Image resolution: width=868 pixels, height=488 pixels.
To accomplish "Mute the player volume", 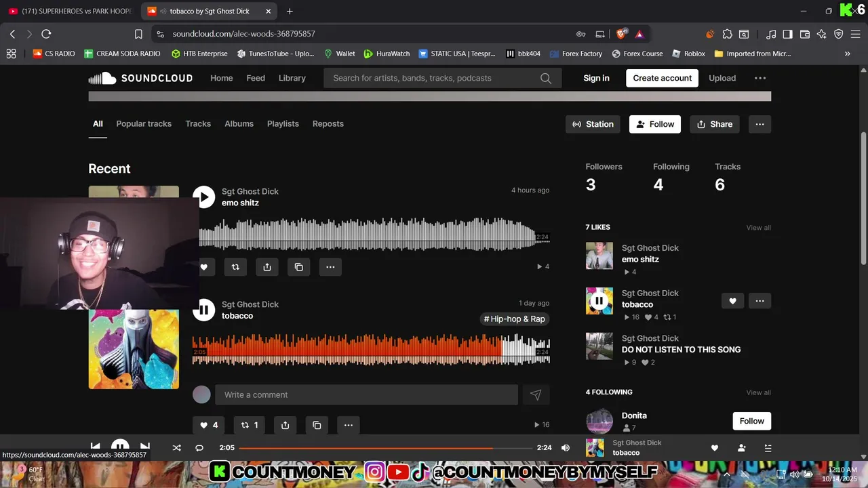I will 566,448.
